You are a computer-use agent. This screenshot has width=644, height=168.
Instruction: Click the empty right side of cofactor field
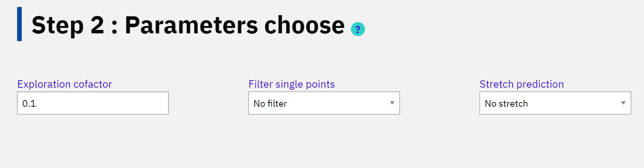(117, 103)
